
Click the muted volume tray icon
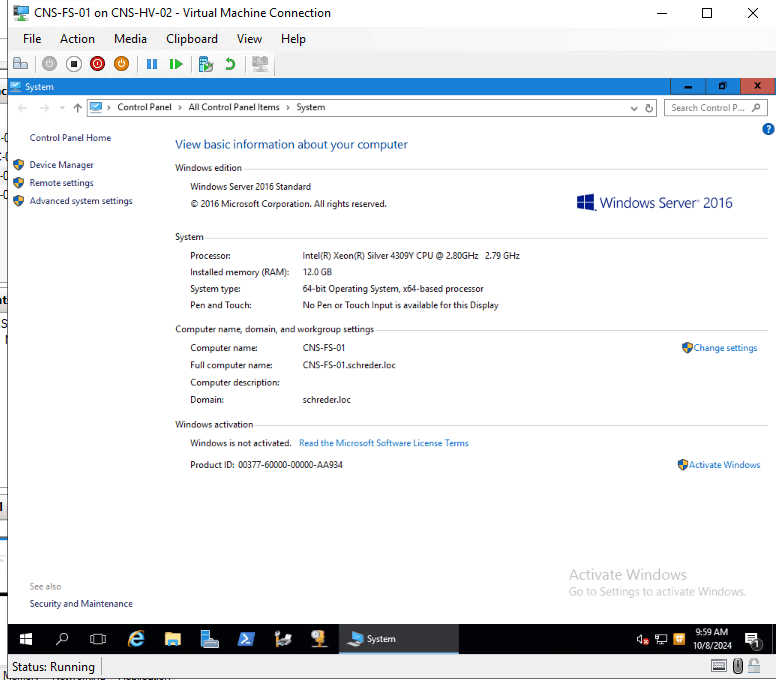point(642,639)
